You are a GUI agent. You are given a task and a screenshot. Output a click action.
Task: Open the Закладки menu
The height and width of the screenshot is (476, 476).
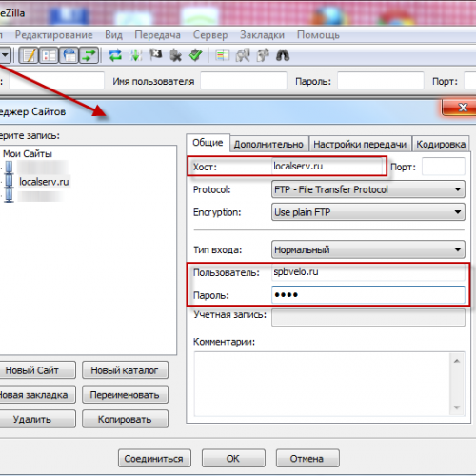[x=262, y=35]
